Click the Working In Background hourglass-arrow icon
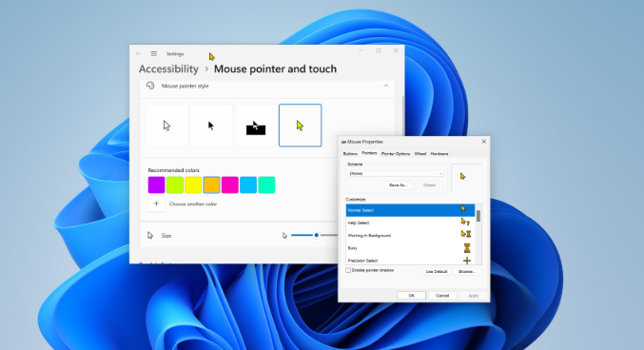This screenshot has height=350, width=644. pyautogui.click(x=466, y=234)
